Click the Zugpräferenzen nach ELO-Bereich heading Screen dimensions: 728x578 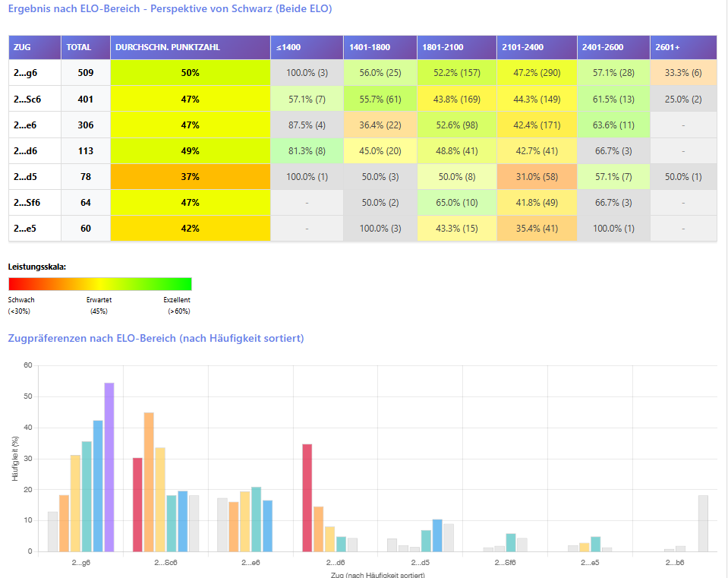click(156, 338)
